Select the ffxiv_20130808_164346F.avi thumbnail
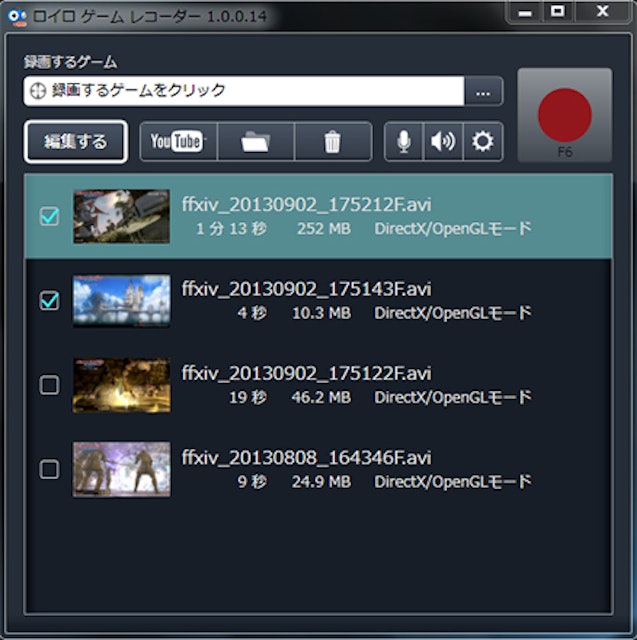The height and width of the screenshot is (640, 637). (x=121, y=469)
